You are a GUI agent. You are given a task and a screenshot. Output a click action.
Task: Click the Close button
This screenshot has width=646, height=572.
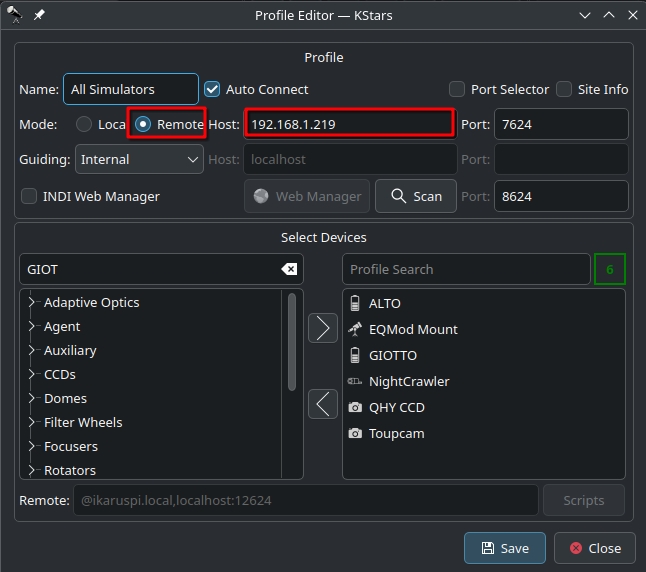point(595,548)
